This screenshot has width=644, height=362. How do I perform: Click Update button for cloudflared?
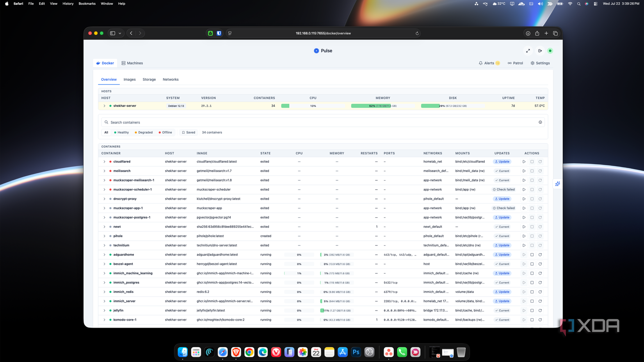[x=502, y=161]
